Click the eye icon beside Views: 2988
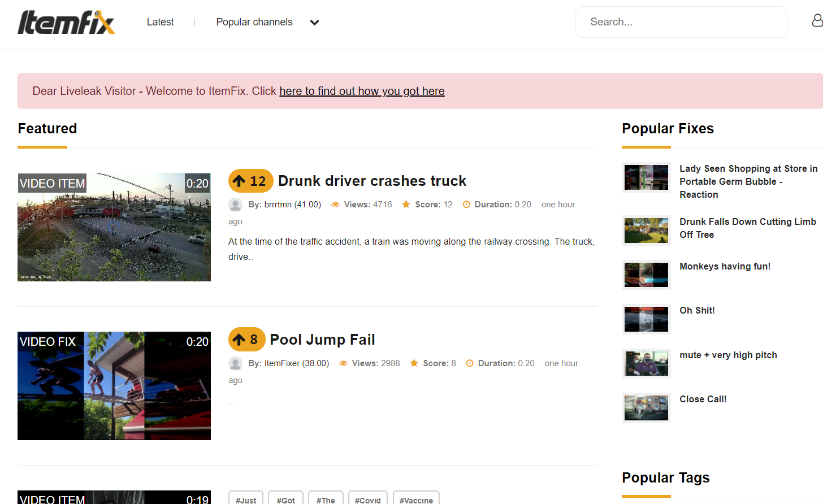The height and width of the screenshot is (504, 823). [343, 363]
